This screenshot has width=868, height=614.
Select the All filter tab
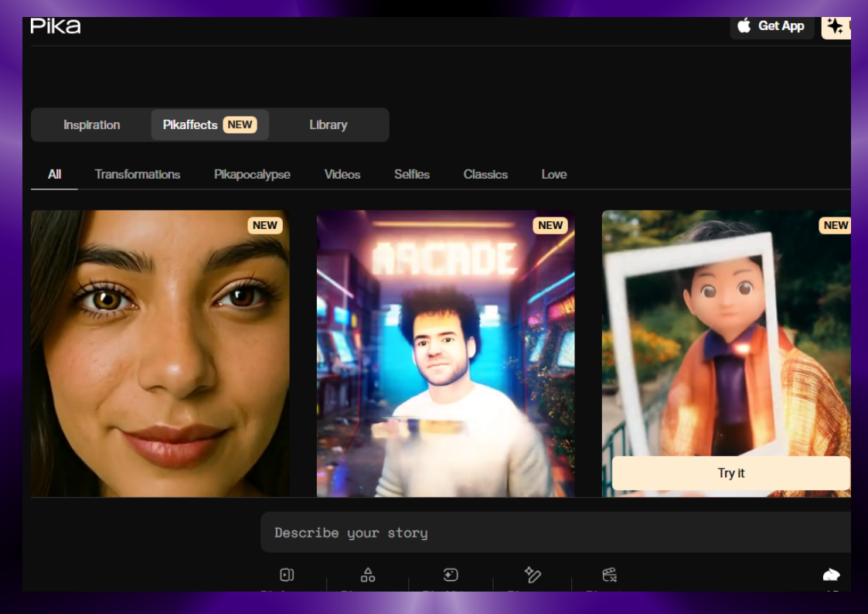pos(54,175)
